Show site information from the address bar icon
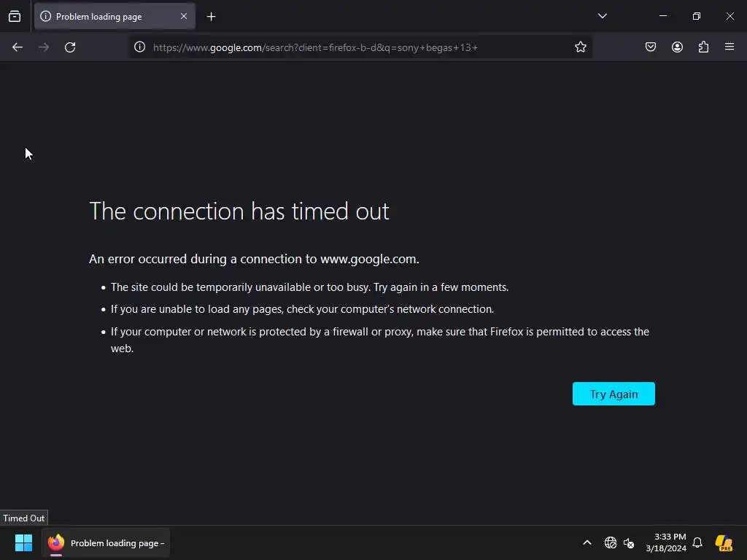 [139, 47]
